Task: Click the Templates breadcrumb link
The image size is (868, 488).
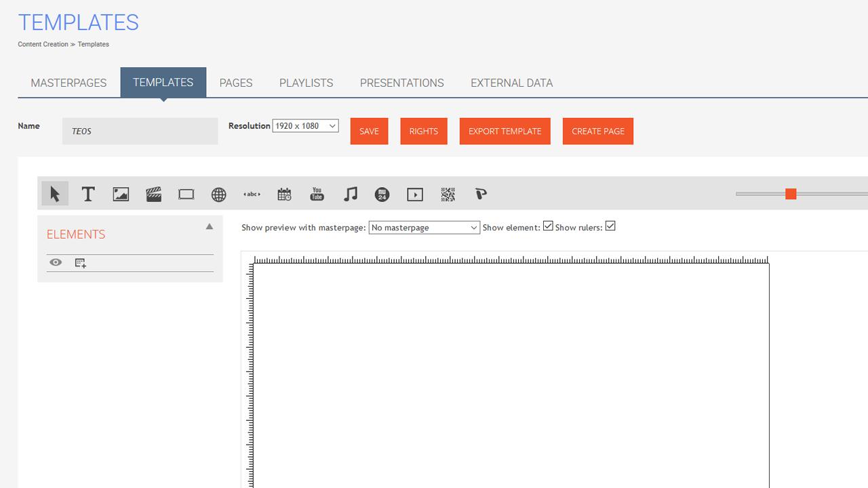Action: [94, 44]
